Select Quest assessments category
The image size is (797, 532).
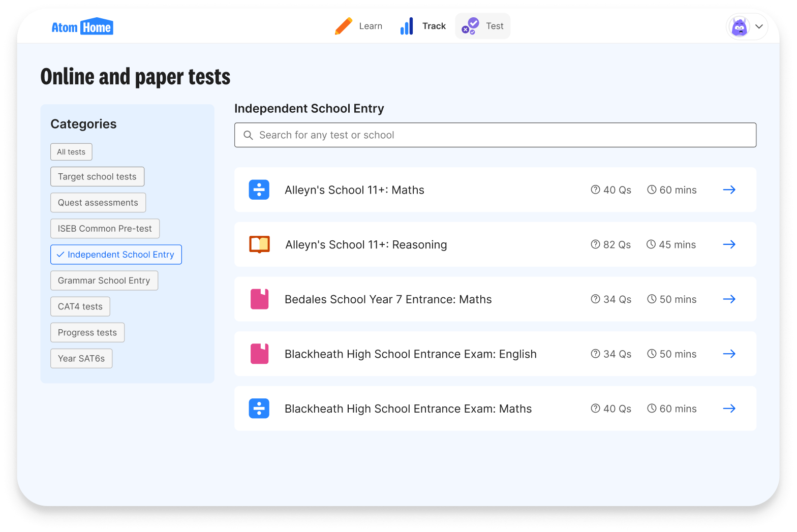point(98,203)
